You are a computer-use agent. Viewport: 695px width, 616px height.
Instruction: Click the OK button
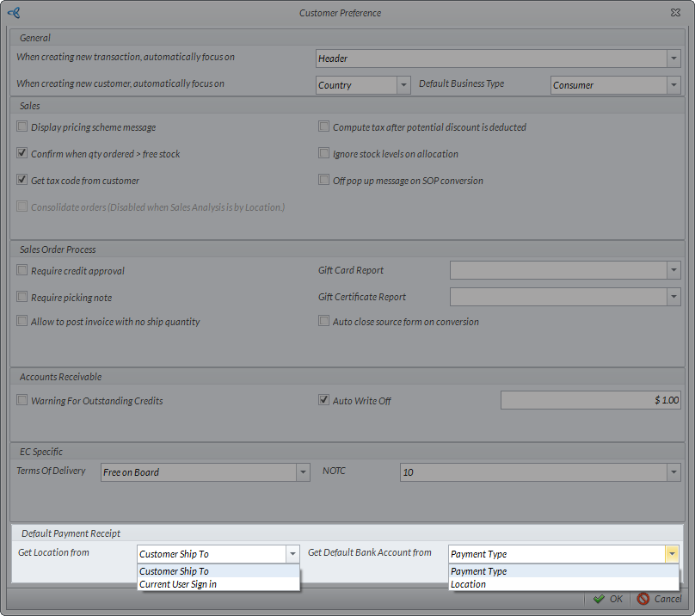coord(607,599)
